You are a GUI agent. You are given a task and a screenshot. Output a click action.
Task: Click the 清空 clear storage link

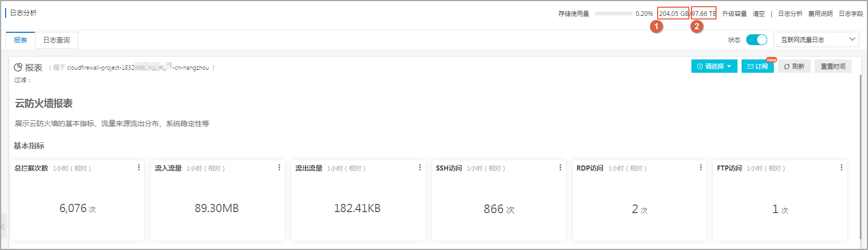[758, 14]
